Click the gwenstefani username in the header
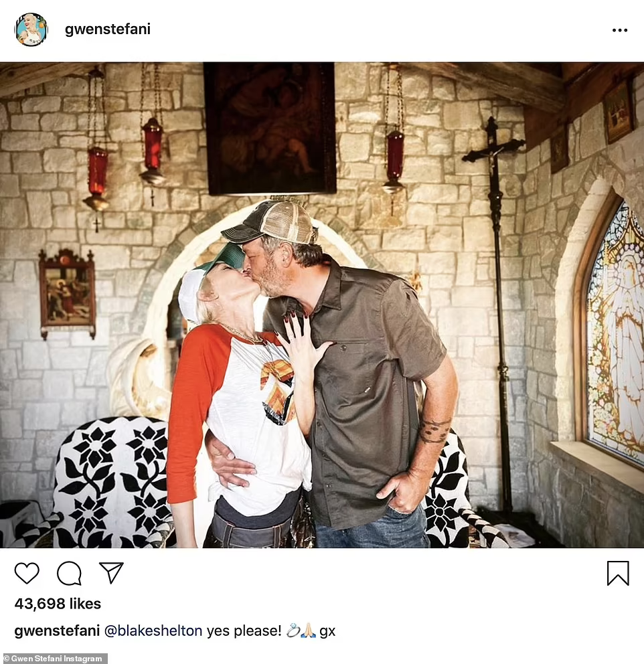 [108, 29]
